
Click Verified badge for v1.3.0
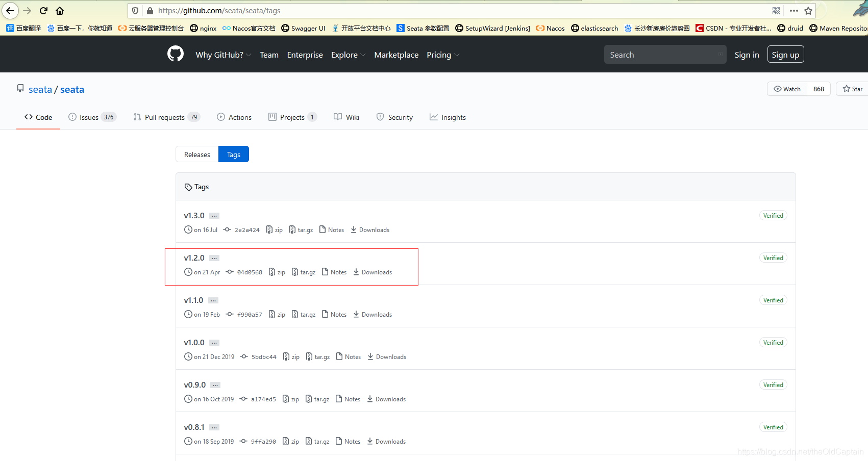click(x=773, y=216)
